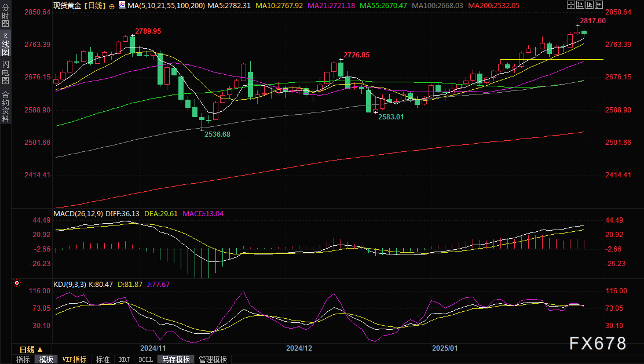Click 管理模板 to manage templates
Screen dimensions: 644x364
(x=213, y=359)
